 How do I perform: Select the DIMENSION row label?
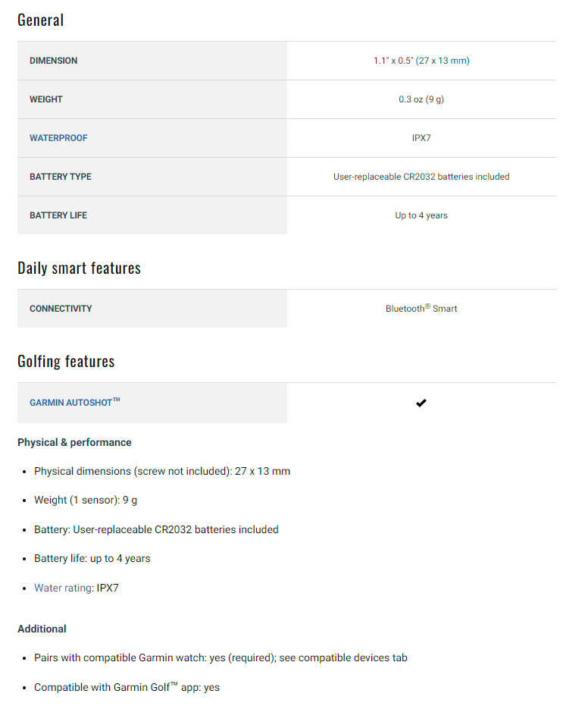[x=53, y=61]
